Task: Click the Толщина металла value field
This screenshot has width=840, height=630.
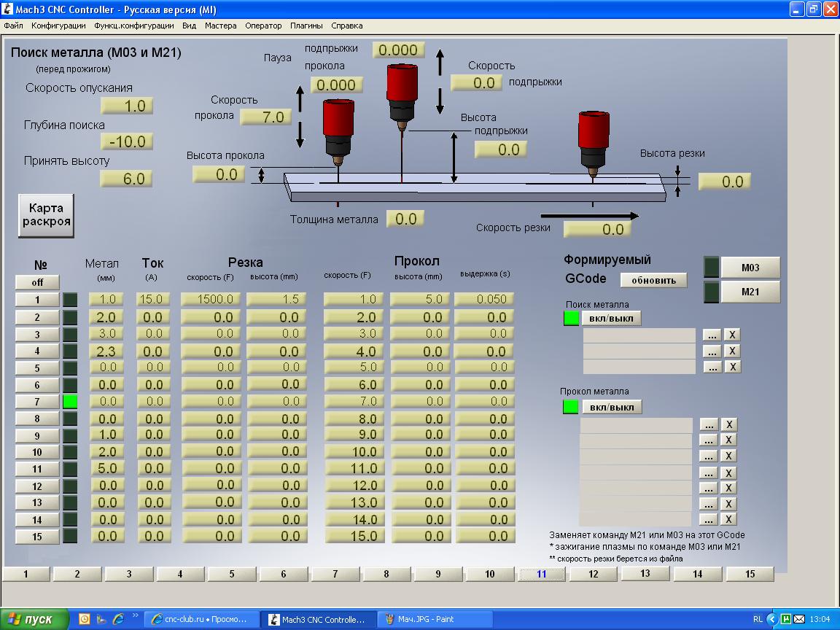Action: [x=405, y=219]
